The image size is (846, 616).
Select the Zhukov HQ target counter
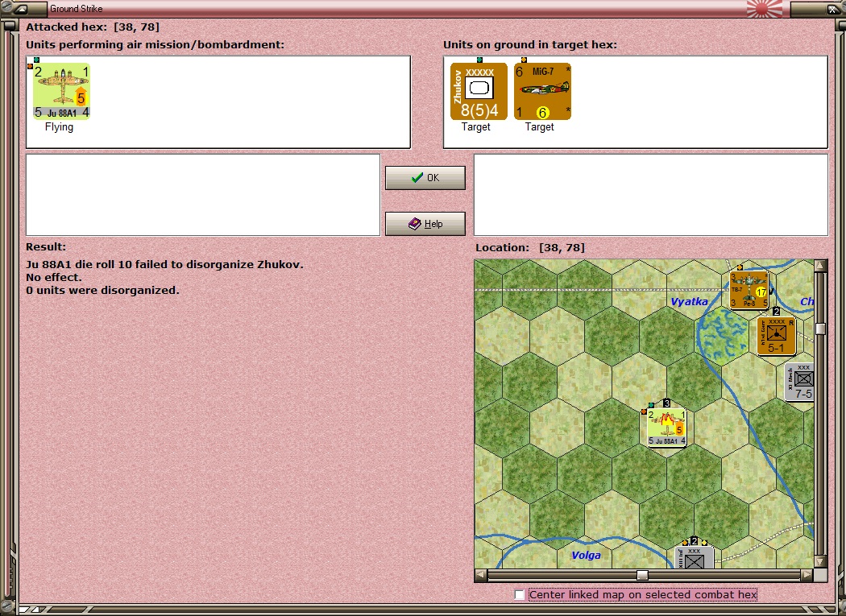click(479, 91)
